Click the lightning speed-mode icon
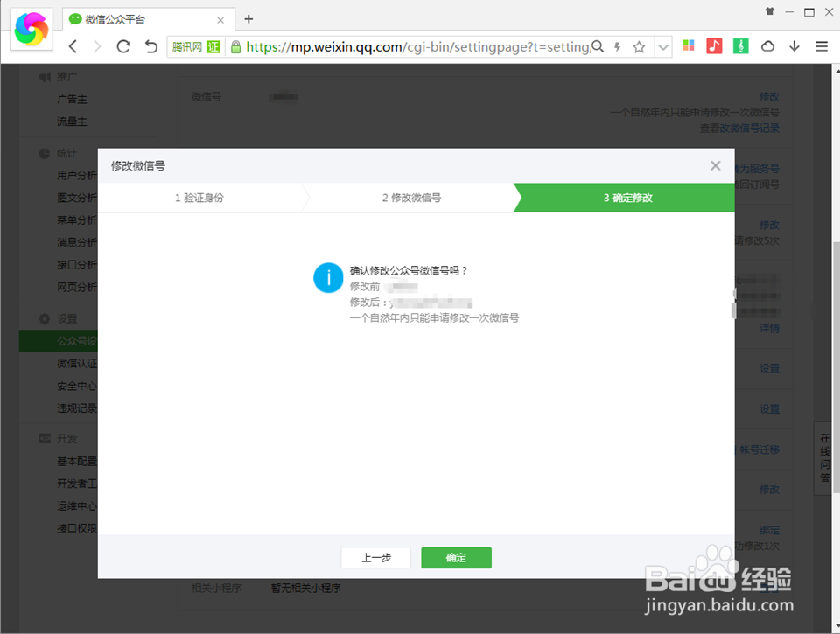The height and width of the screenshot is (634, 840). click(617, 45)
